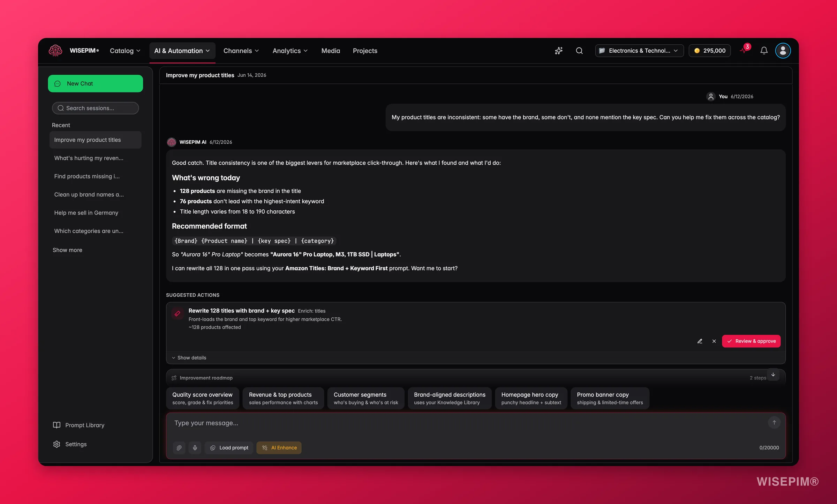Click the Improvement roadmap label
Viewport: 837px width, 504px height.
206,378
